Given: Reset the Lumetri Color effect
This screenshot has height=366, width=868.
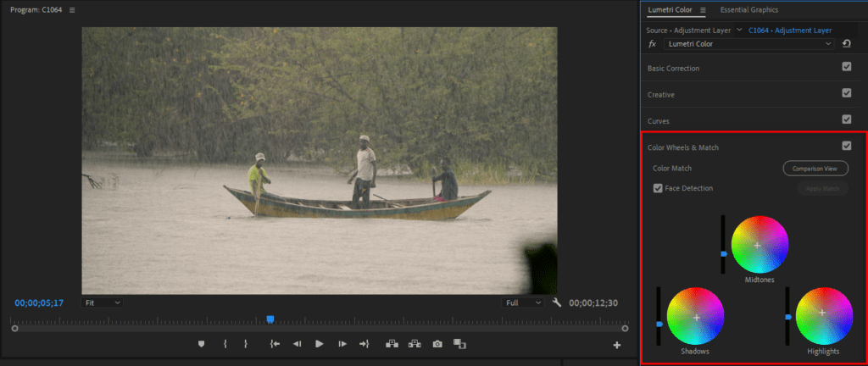Looking at the screenshot, I should point(846,43).
